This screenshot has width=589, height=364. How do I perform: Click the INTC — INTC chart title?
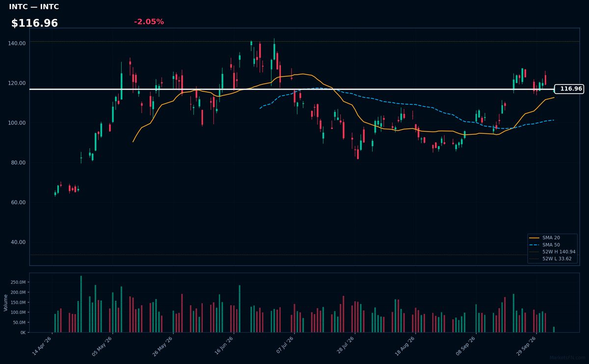[x=34, y=7]
